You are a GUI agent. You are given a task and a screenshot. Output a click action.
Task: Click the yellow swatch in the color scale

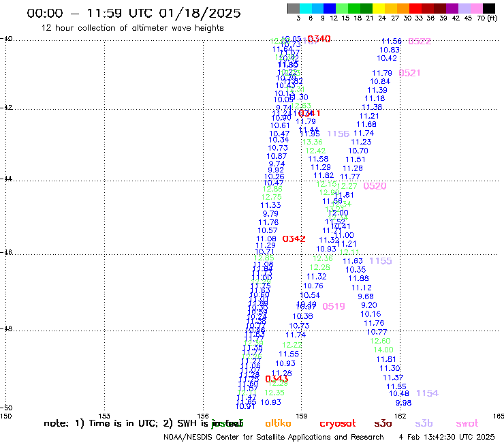[x=378, y=8]
